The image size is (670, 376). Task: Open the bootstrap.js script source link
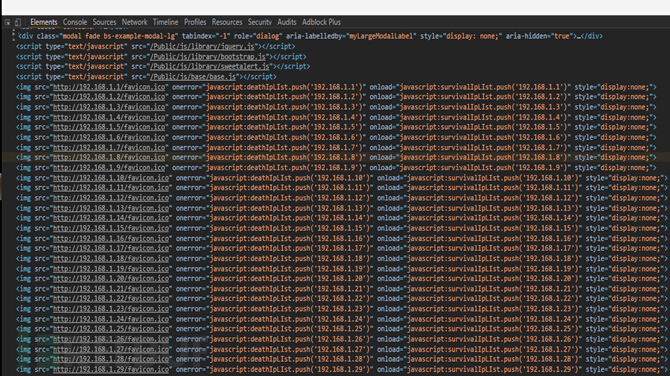(208, 57)
